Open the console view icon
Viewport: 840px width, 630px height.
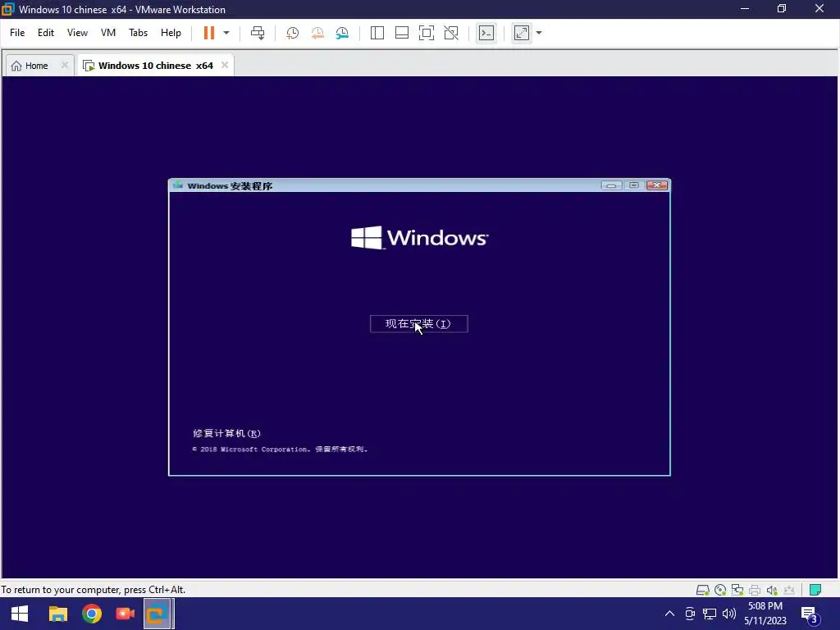(x=486, y=33)
